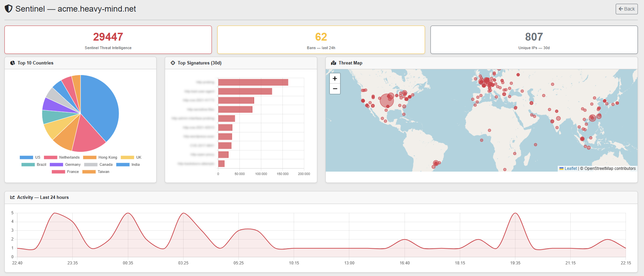The width and height of the screenshot is (644, 276).
Task: Toggle the Brazil legend swatch
Action: [x=28, y=164]
